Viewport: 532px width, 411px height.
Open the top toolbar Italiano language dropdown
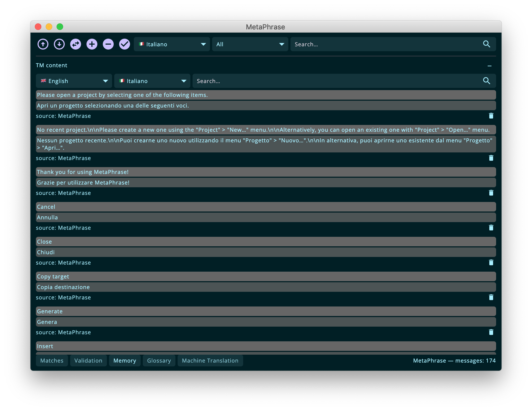pyautogui.click(x=172, y=44)
